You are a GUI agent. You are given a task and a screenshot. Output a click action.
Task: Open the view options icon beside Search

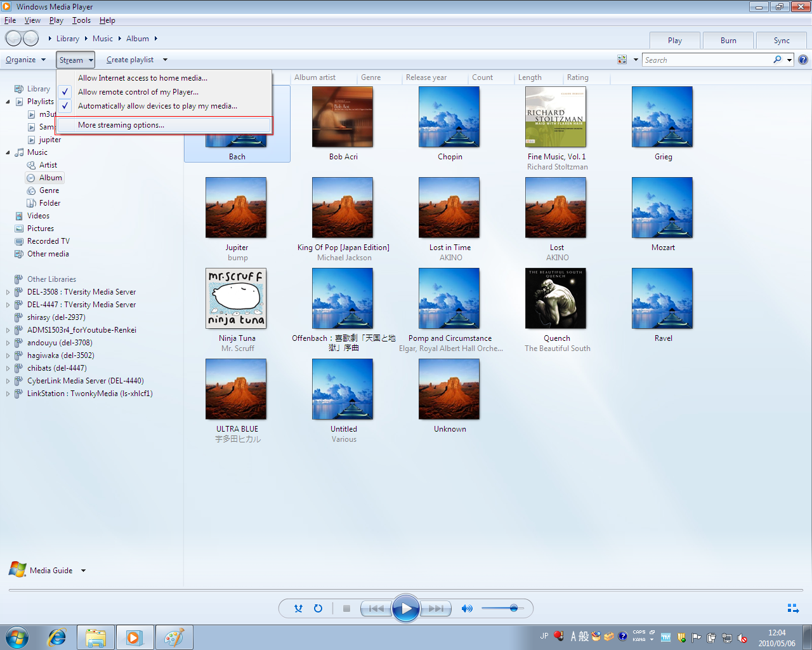pyautogui.click(x=622, y=60)
